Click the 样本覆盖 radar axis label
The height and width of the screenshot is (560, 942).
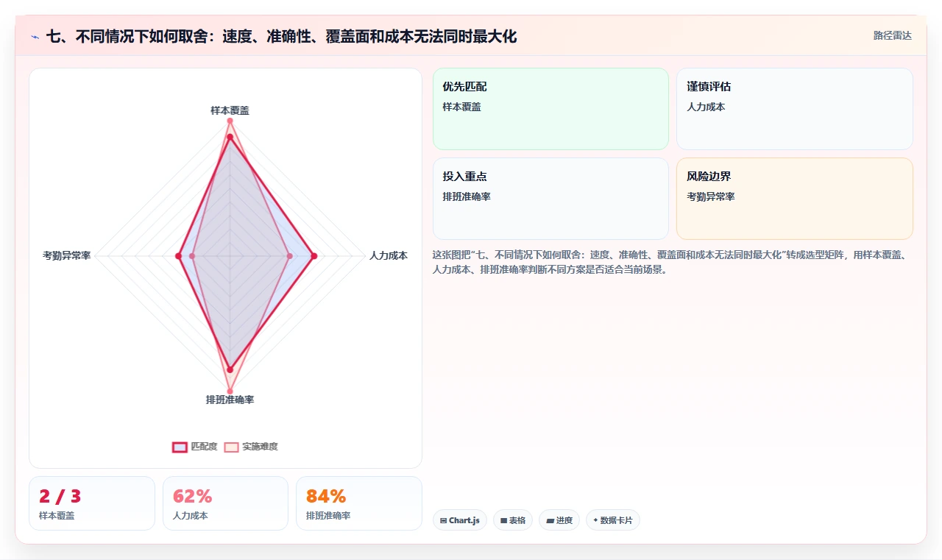click(230, 110)
